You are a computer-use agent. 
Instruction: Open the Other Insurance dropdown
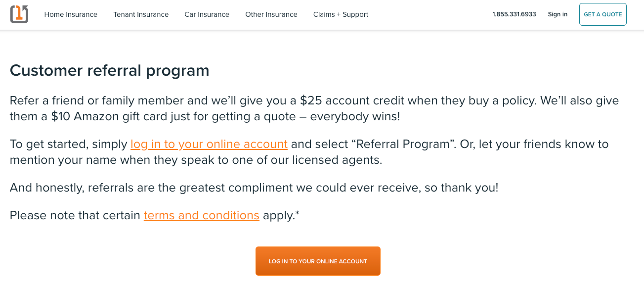click(x=271, y=14)
